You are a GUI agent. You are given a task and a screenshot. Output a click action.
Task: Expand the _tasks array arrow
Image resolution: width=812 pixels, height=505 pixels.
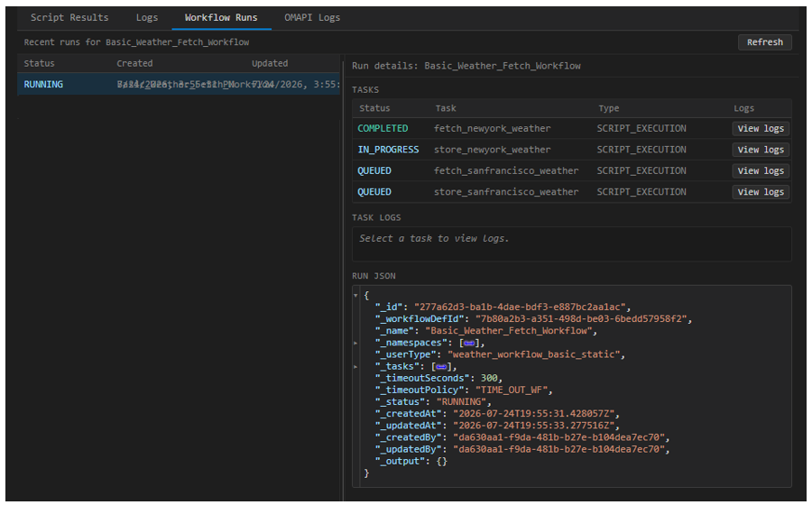[x=355, y=366]
